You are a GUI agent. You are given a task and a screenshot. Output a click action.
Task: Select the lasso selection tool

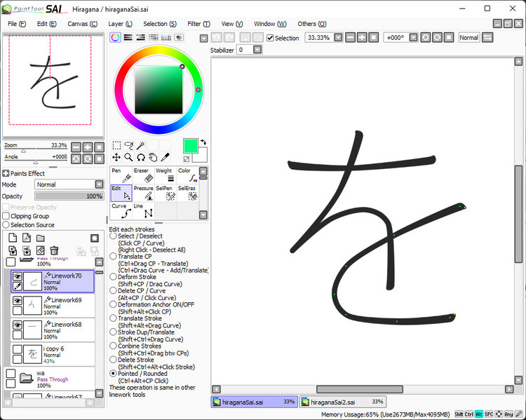[x=128, y=145]
